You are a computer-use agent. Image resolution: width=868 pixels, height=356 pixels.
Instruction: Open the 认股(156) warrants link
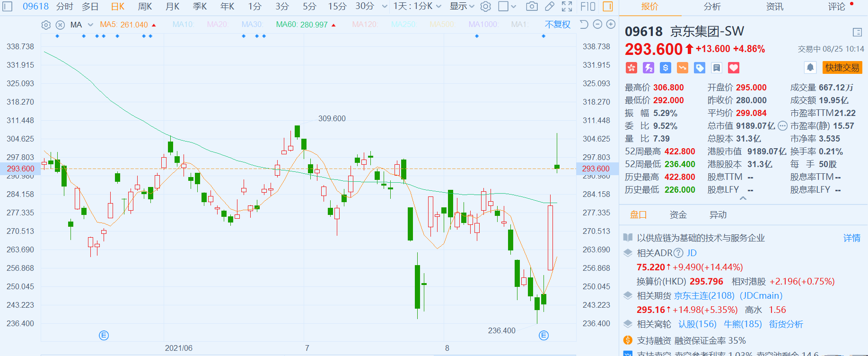coord(697,324)
